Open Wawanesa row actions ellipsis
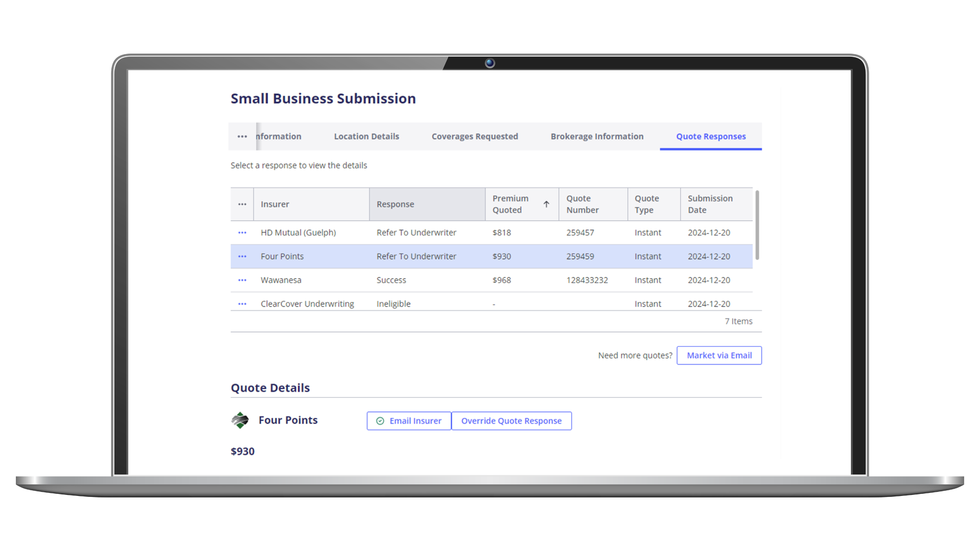Screen dimensions: 980x551 coord(242,280)
